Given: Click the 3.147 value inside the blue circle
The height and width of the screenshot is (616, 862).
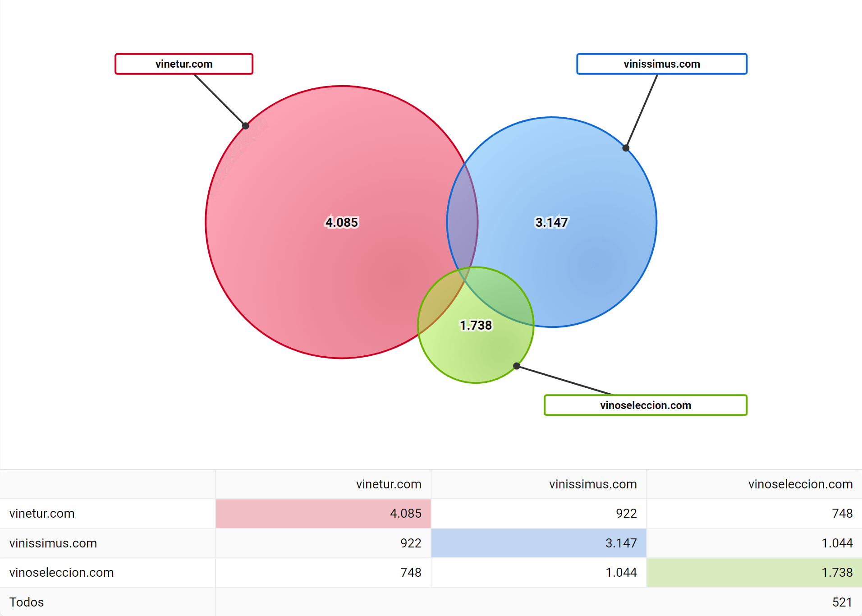Looking at the screenshot, I should pos(551,222).
